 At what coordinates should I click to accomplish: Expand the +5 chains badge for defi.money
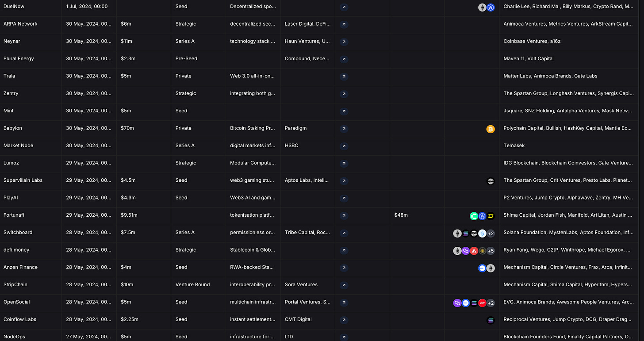tap(491, 251)
